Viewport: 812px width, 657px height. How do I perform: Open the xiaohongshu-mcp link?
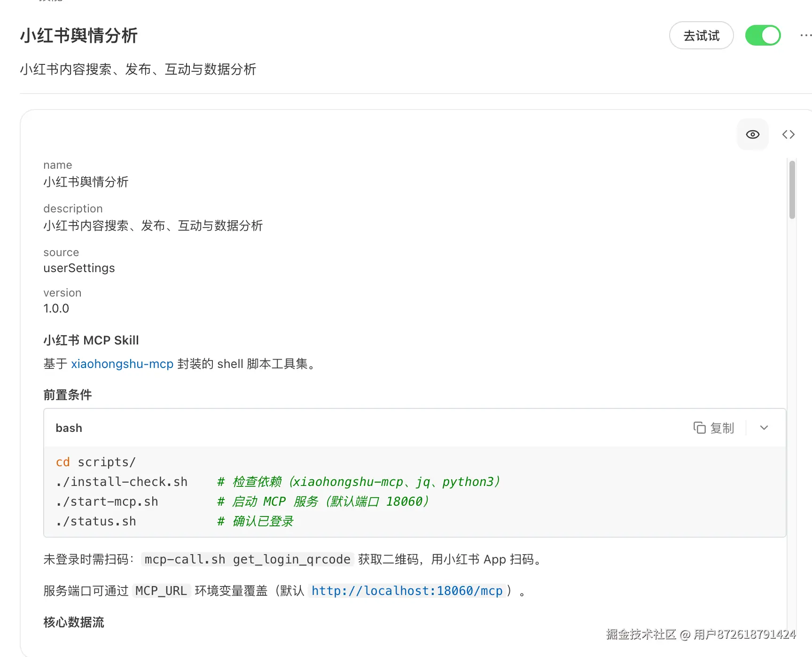(122, 364)
